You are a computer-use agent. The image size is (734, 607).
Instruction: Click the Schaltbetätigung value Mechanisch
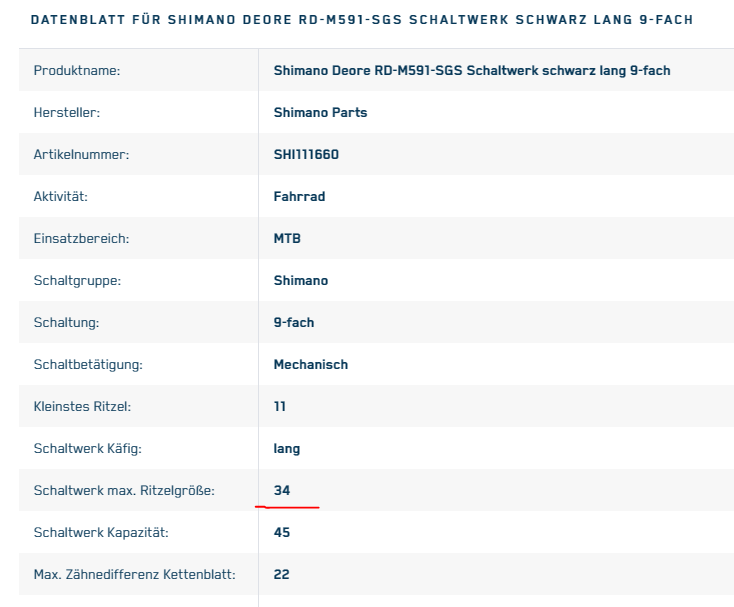(311, 365)
